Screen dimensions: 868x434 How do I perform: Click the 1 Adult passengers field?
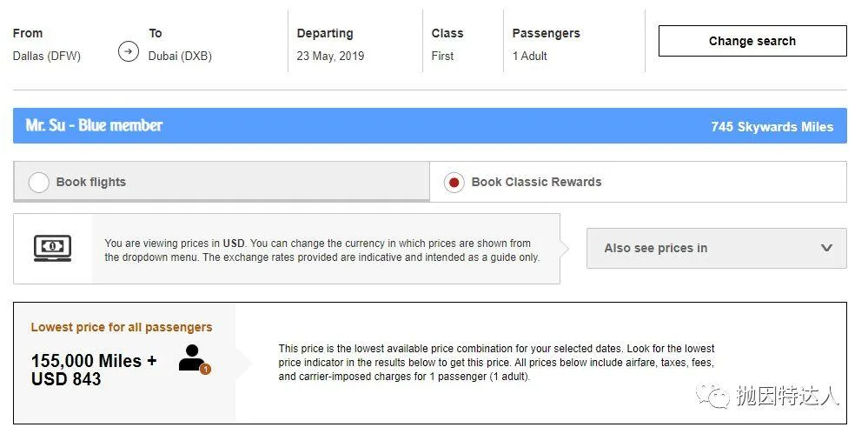[530, 56]
